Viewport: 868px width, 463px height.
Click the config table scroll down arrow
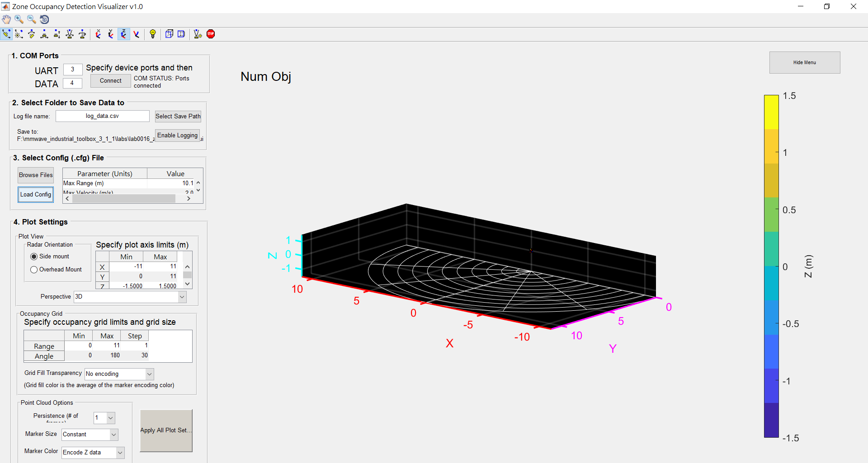198,190
